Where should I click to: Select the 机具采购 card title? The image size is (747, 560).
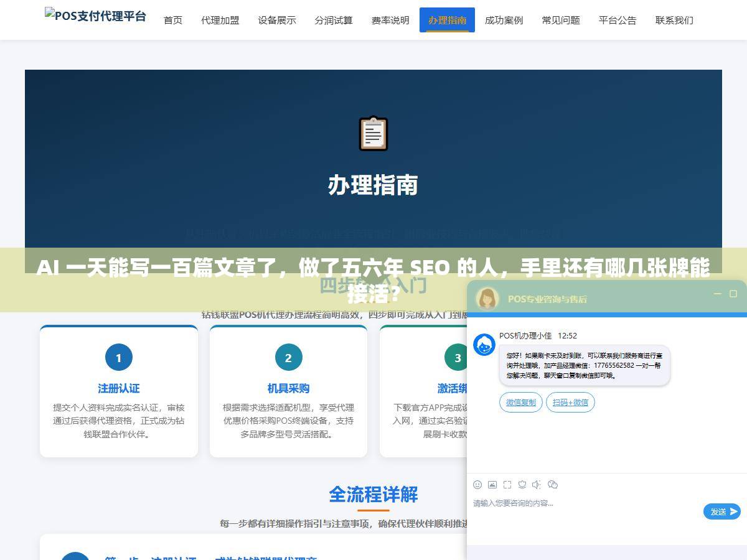288,388
